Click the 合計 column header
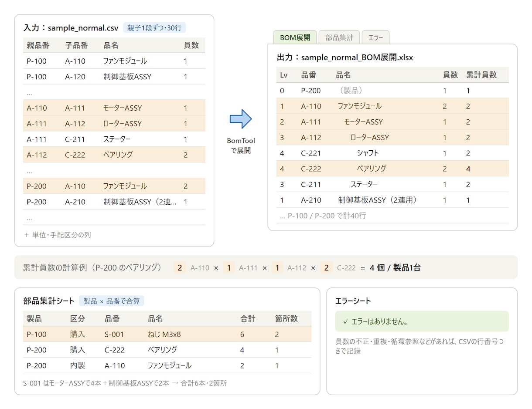The width and height of the screenshot is (532, 409). (248, 318)
